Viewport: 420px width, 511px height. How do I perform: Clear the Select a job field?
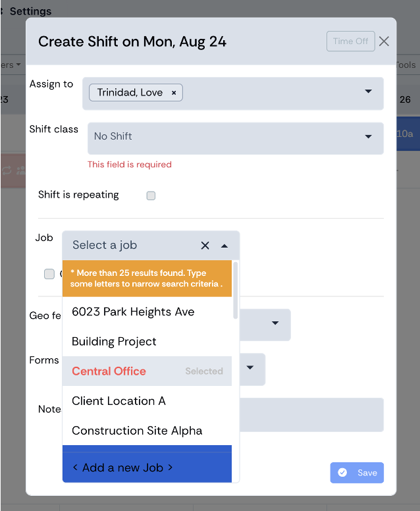pyautogui.click(x=205, y=246)
